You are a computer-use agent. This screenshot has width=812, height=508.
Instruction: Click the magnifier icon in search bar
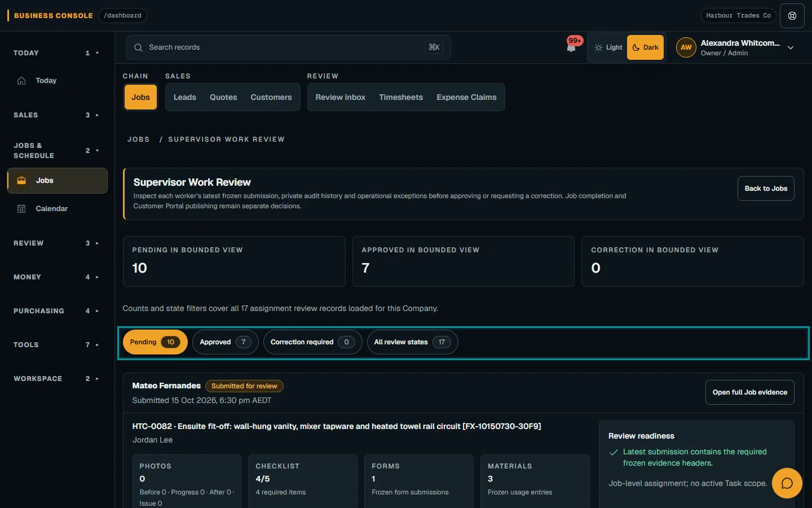click(x=138, y=47)
